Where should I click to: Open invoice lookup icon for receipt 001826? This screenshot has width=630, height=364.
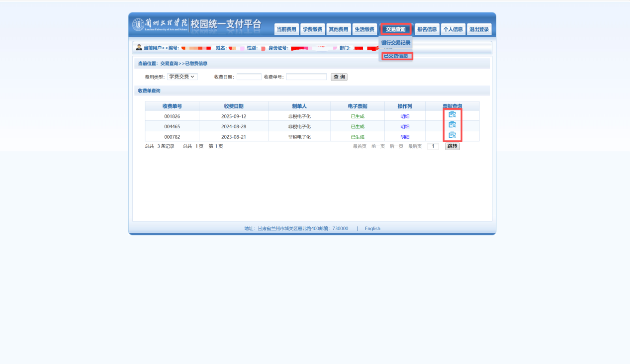click(452, 114)
